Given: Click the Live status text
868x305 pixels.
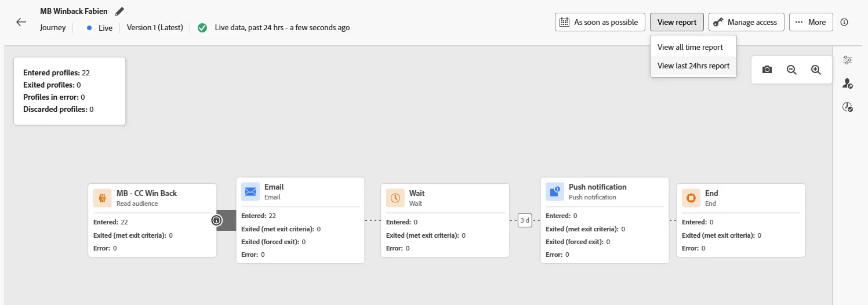Looking at the screenshot, I should (x=106, y=28).
